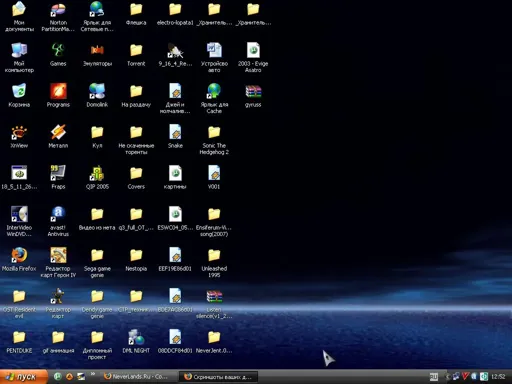
Task: Open the пуск Start button
Action: coord(24,377)
